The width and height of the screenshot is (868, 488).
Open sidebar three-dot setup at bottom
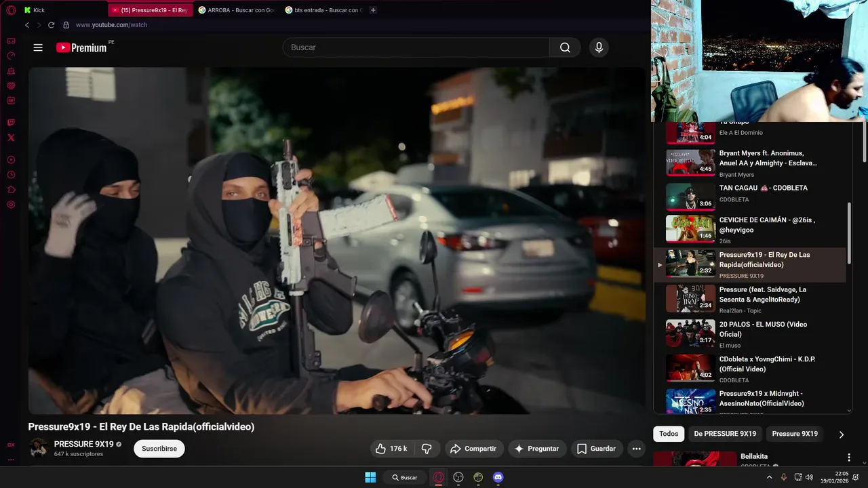tap(11, 460)
